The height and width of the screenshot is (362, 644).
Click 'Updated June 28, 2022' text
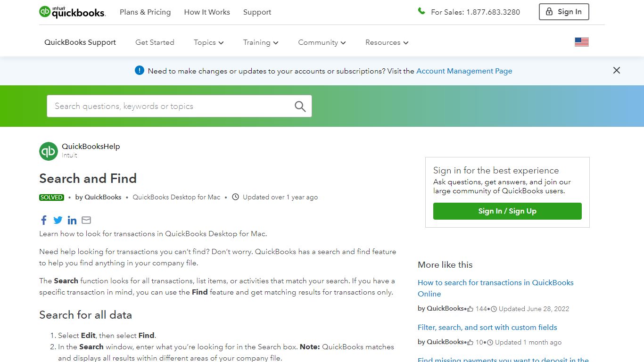[x=534, y=309]
